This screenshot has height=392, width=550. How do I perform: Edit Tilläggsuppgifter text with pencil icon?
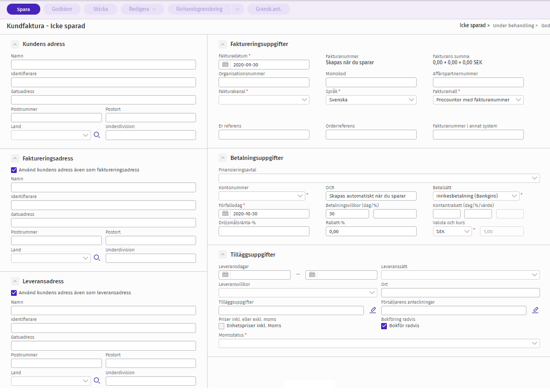(373, 310)
